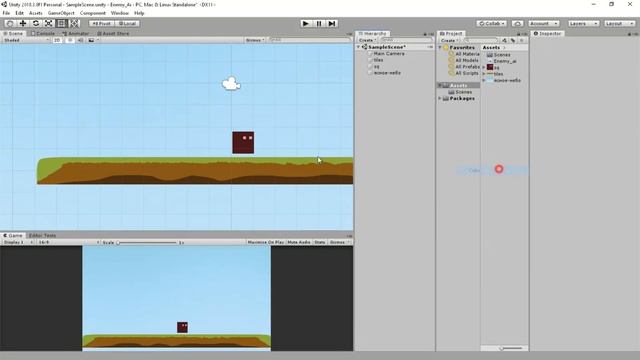
Task: Advance one frame with Step button
Action: coord(332,24)
